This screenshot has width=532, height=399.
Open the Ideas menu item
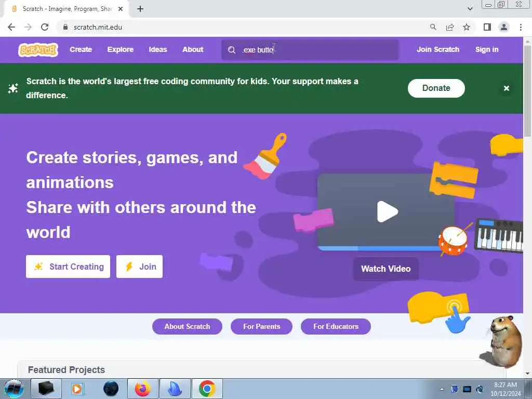[158, 49]
